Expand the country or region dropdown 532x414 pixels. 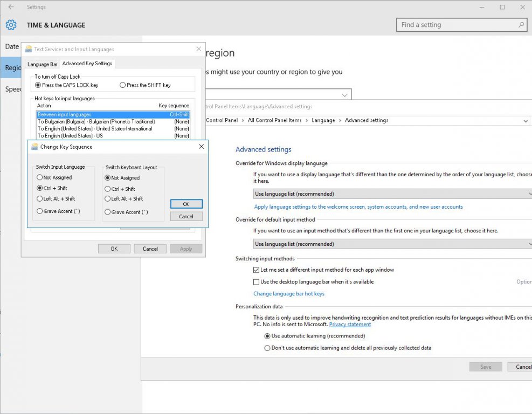point(345,95)
